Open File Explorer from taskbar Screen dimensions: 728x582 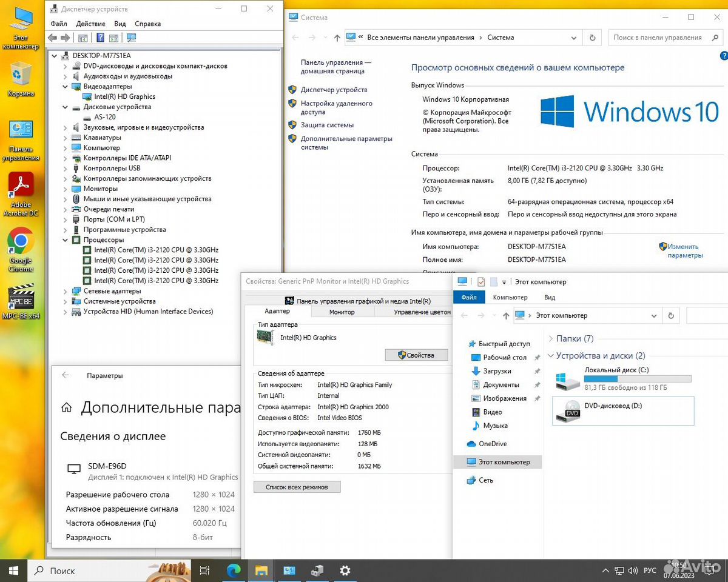(261, 570)
